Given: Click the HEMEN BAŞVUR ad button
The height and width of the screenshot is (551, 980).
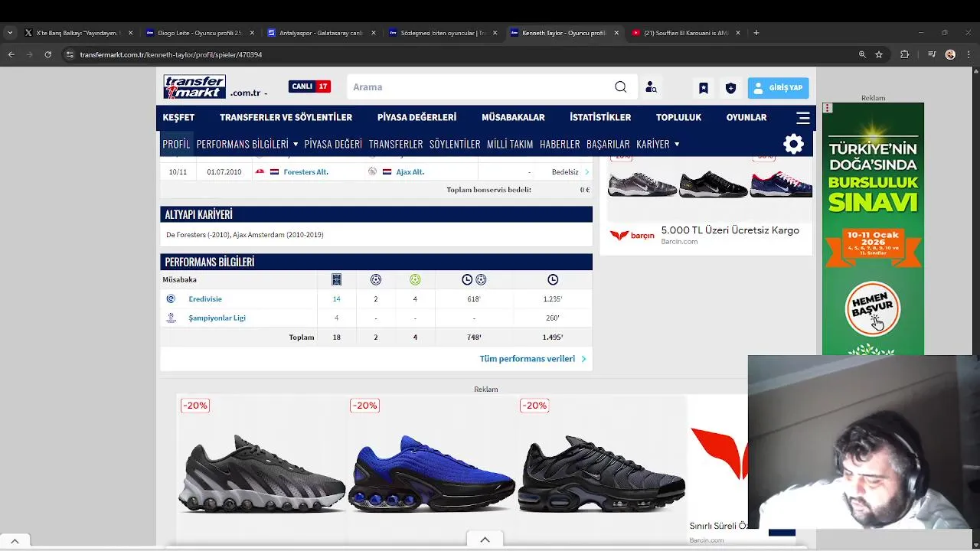Looking at the screenshot, I should point(873,308).
